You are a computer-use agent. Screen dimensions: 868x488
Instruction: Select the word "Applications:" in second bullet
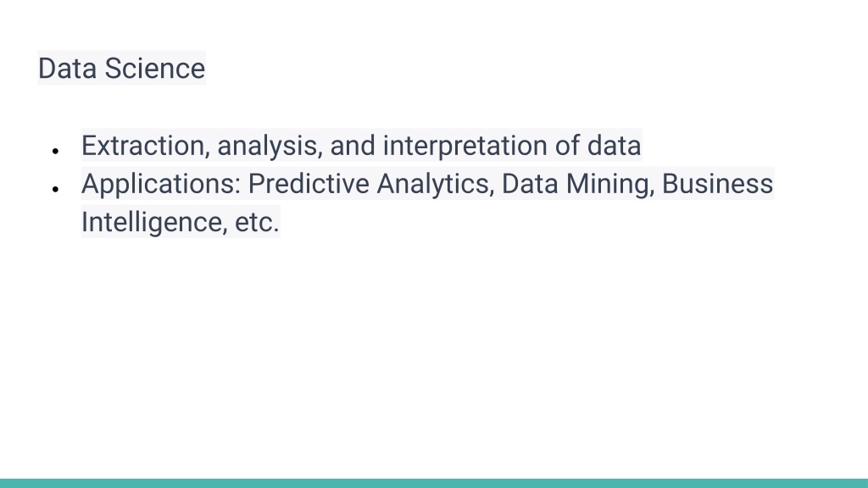tap(160, 184)
